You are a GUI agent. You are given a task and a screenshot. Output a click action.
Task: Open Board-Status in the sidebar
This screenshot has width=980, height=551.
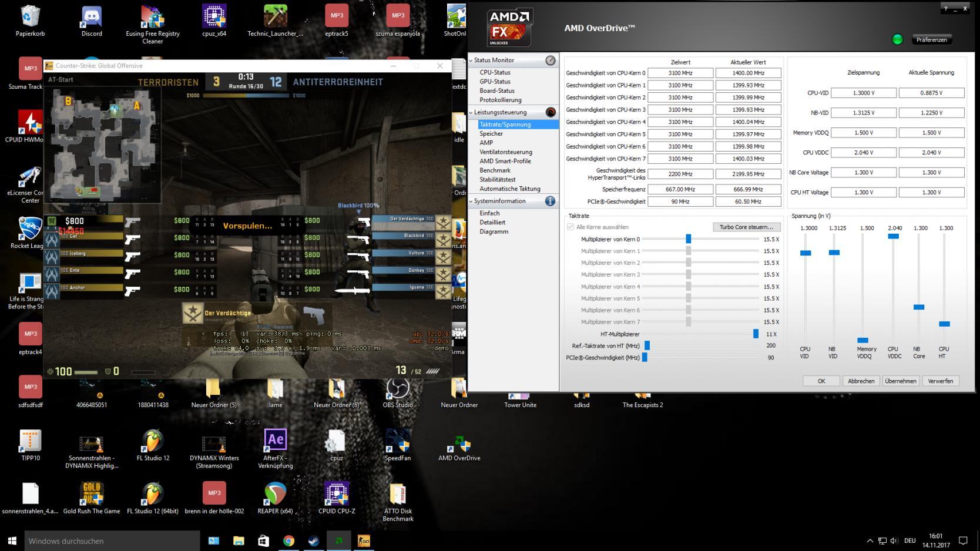497,90
